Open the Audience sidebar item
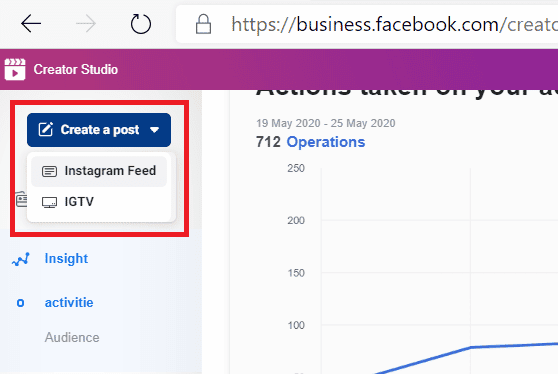 [72, 337]
